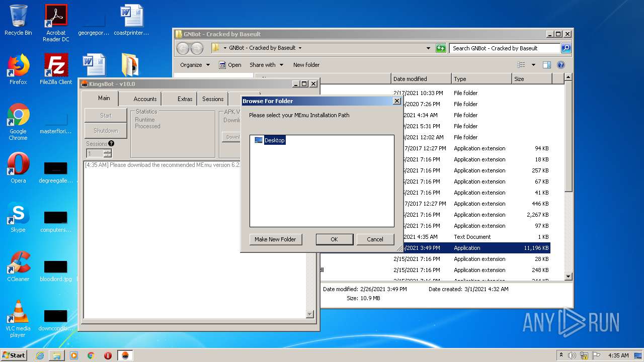Click Make New Folder button
644x362 pixels.
[x=275, y=239]
